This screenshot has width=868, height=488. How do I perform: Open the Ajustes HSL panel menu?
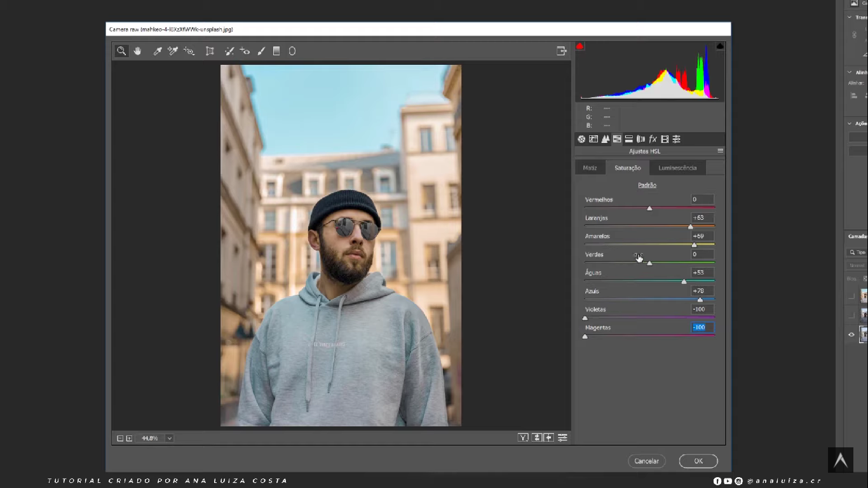[x=720, y=151]
